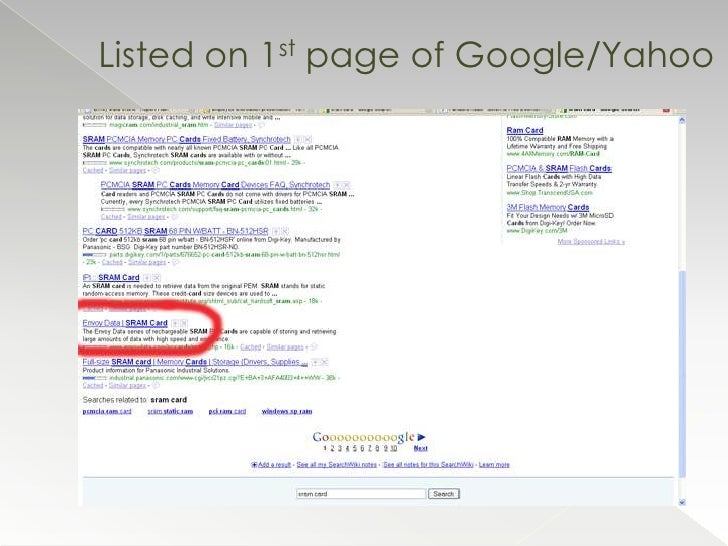Click the scrollbar down arrow
The image size is (728, 546).
[x=682, y=502]
